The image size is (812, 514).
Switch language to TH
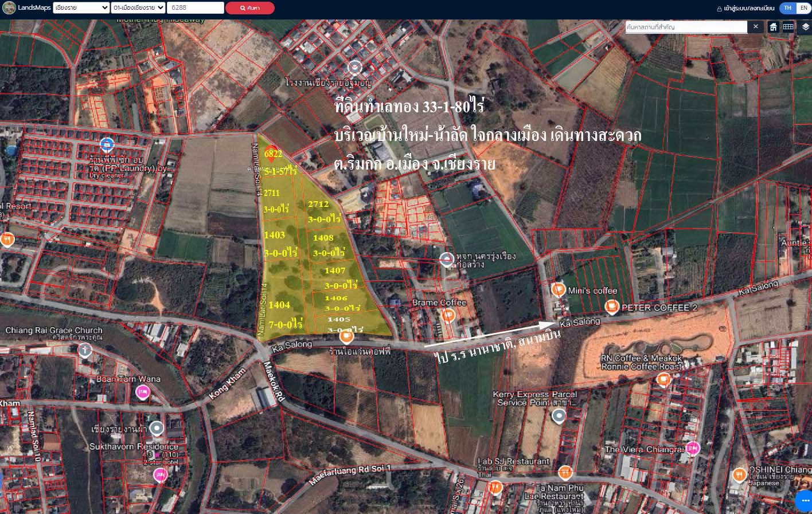[787, 8]
